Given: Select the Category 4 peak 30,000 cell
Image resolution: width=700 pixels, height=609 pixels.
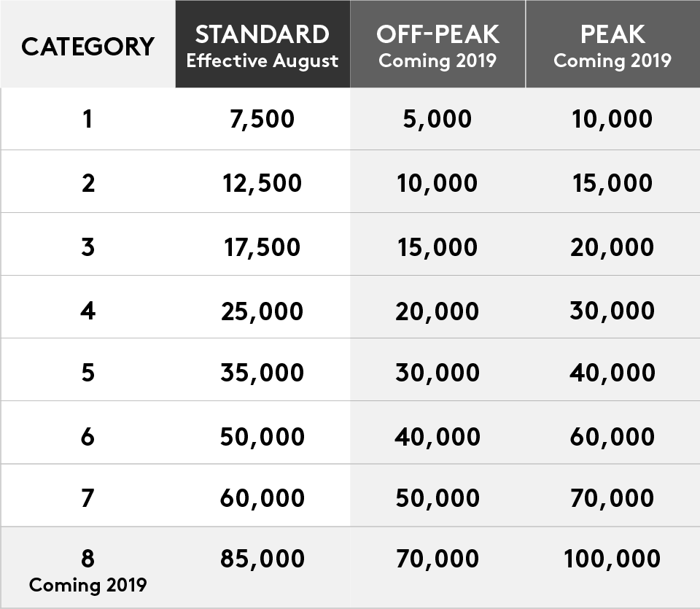Looking at the screenshot, I should (612, 311).
